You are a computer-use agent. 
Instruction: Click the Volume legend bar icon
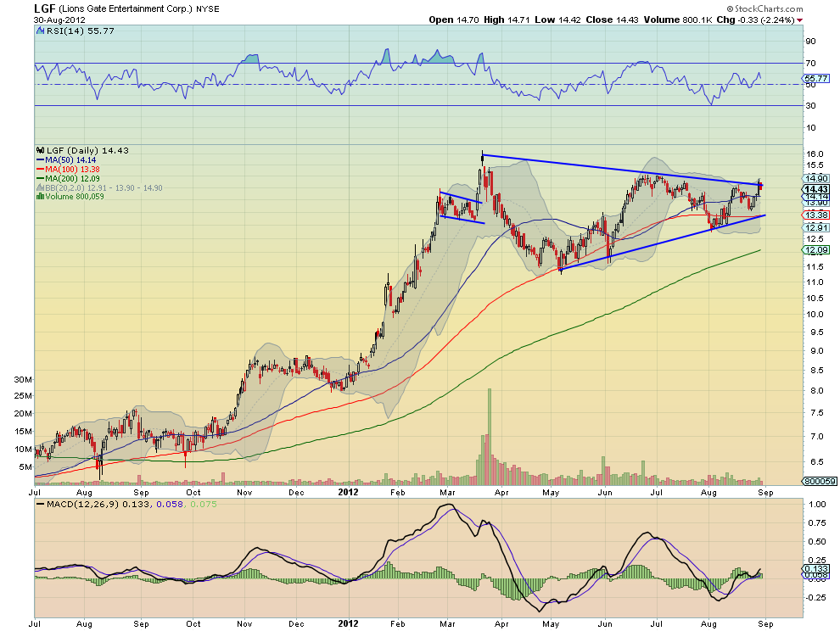[38, 196]
